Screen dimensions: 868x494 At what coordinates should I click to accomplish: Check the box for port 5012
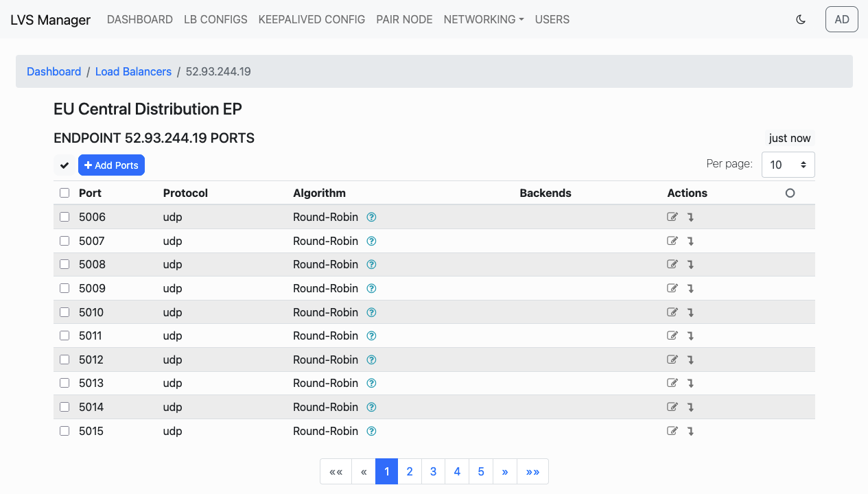[x=64, y=360]
